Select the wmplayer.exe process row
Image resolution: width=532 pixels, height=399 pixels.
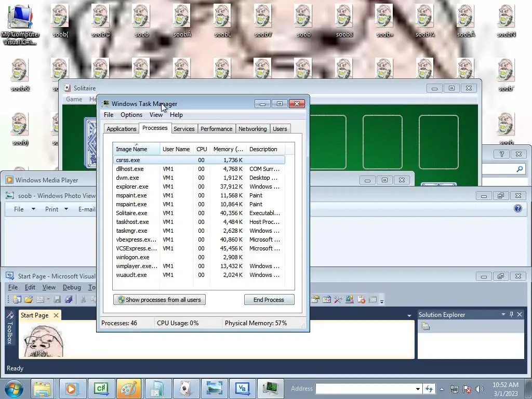tap(199, 266)
